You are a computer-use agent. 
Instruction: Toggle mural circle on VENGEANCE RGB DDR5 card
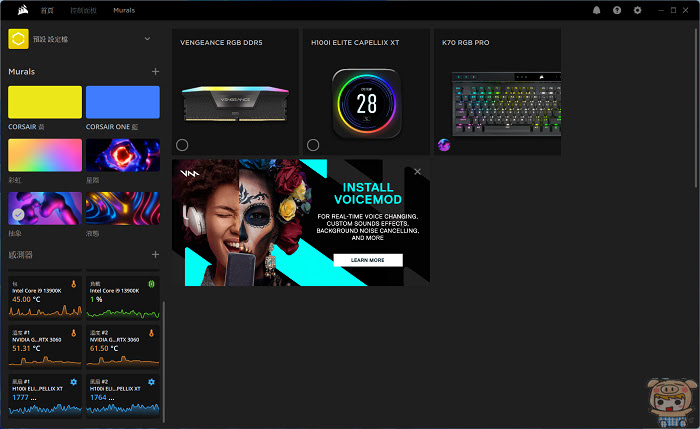182,145
